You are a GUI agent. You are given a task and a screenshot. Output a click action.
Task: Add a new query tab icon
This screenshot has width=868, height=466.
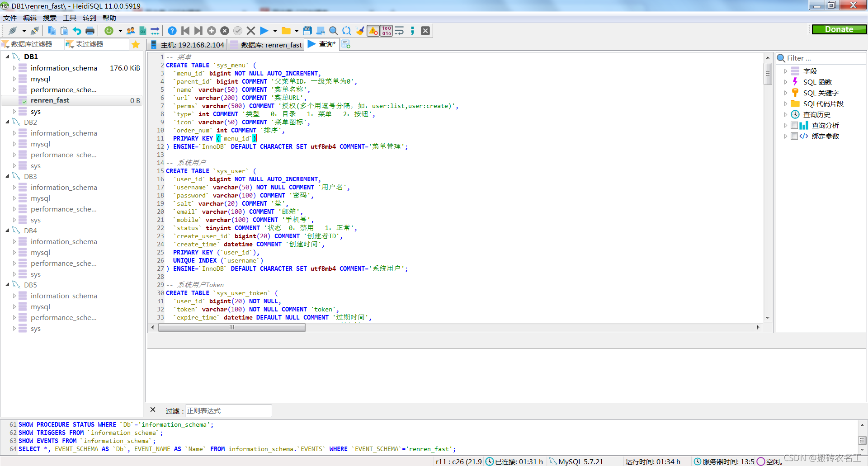(346, 44)
